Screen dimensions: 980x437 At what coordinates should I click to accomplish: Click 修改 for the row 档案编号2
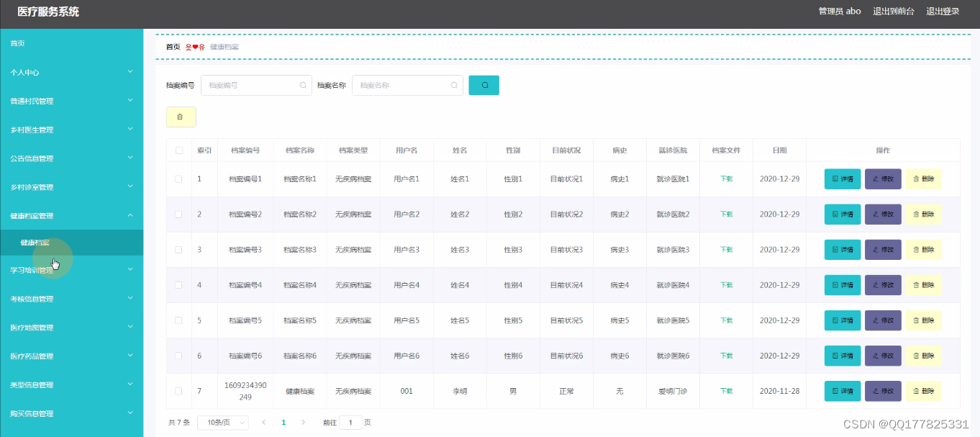tap(883, 214)
